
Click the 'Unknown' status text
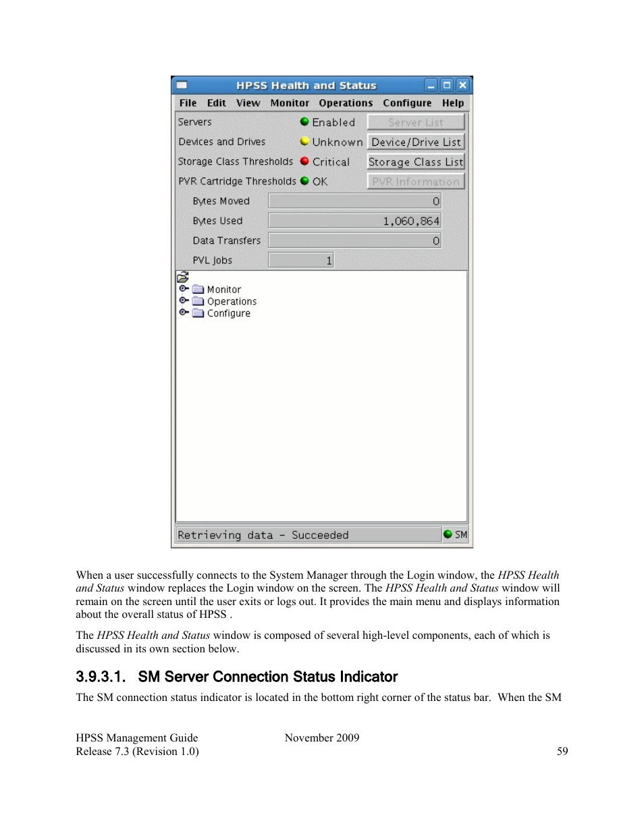click(x=338, y=142)
